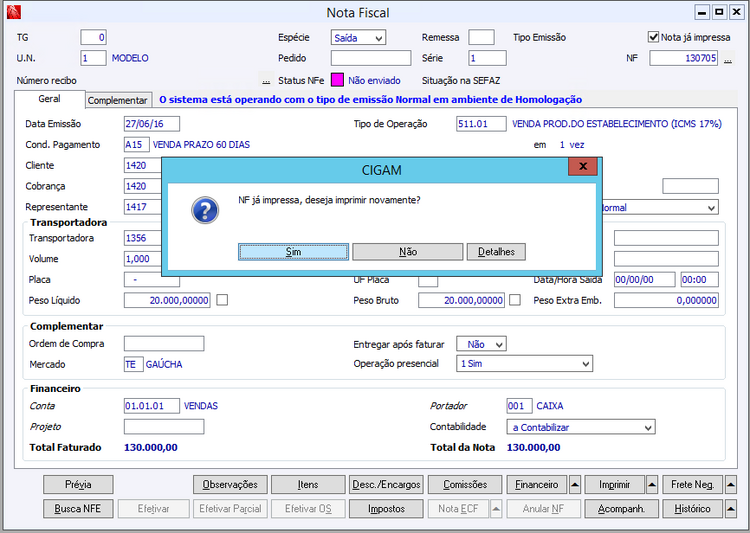Click the Conta 01.01.01 field
750x533 pixels.
(152, 406)
